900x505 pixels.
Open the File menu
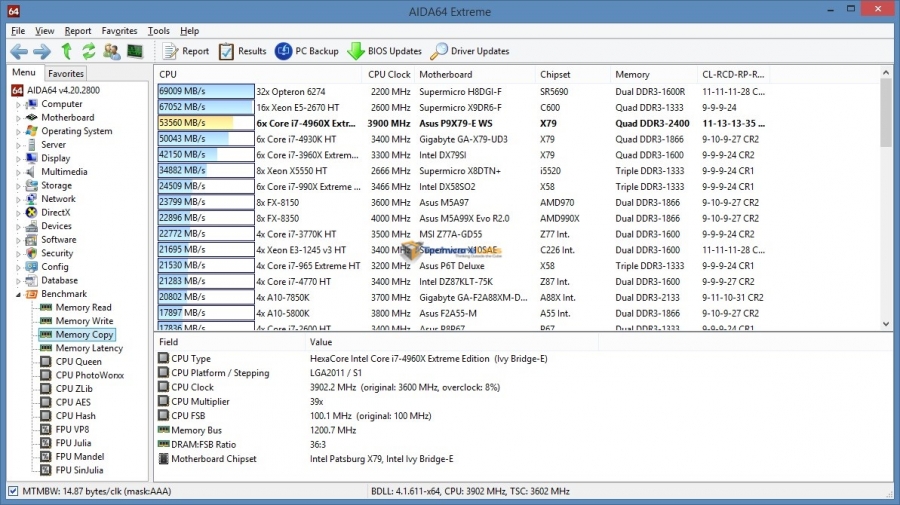(18, 31)
